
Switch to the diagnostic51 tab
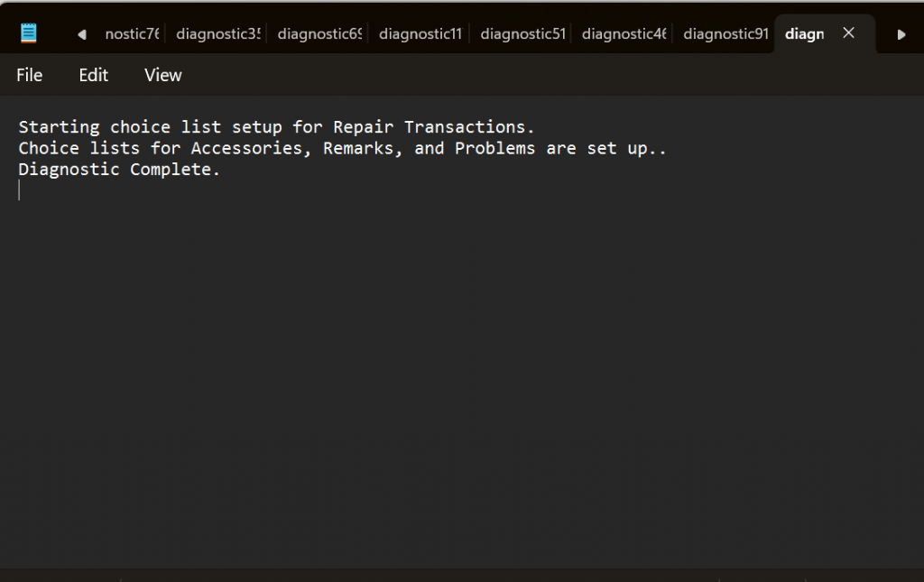pos(522,33)
